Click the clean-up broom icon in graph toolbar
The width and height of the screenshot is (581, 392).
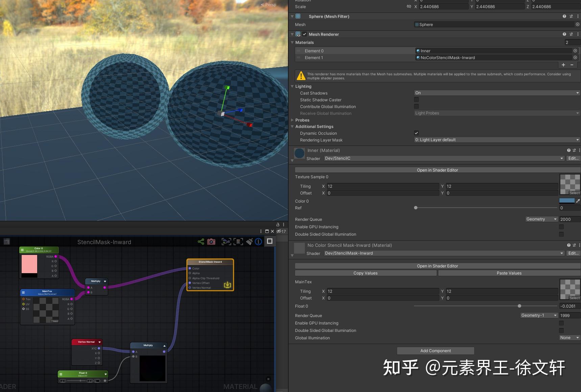(x=249, y=241)
